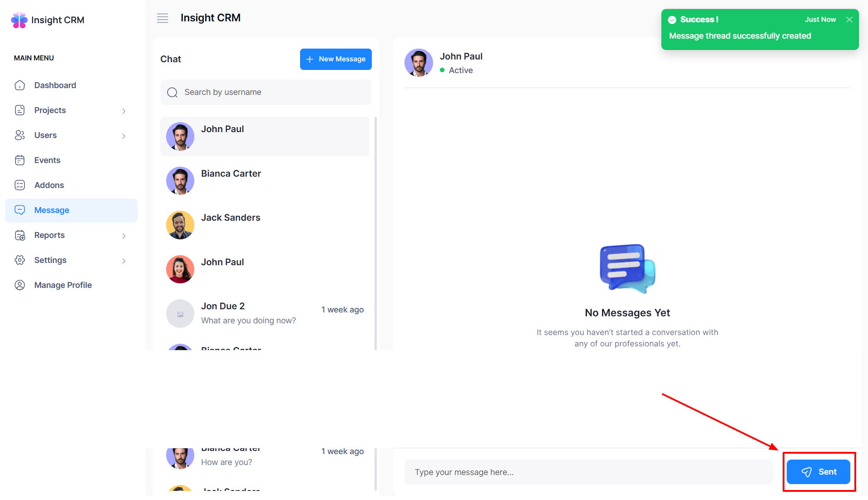The width and height of the screenshot is (868, 500).
Task: Click the Dashboard home icon
Action: click(x=20, y=85)
